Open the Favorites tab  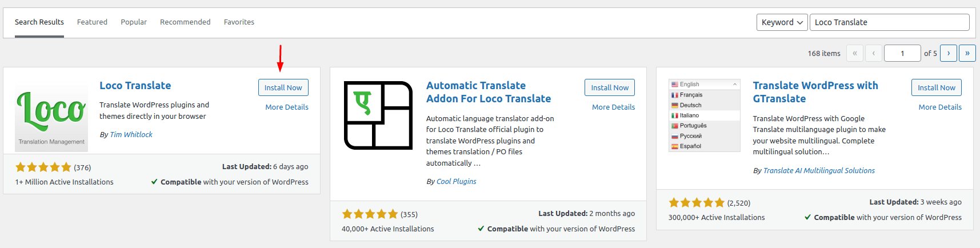tap(239, 22)
